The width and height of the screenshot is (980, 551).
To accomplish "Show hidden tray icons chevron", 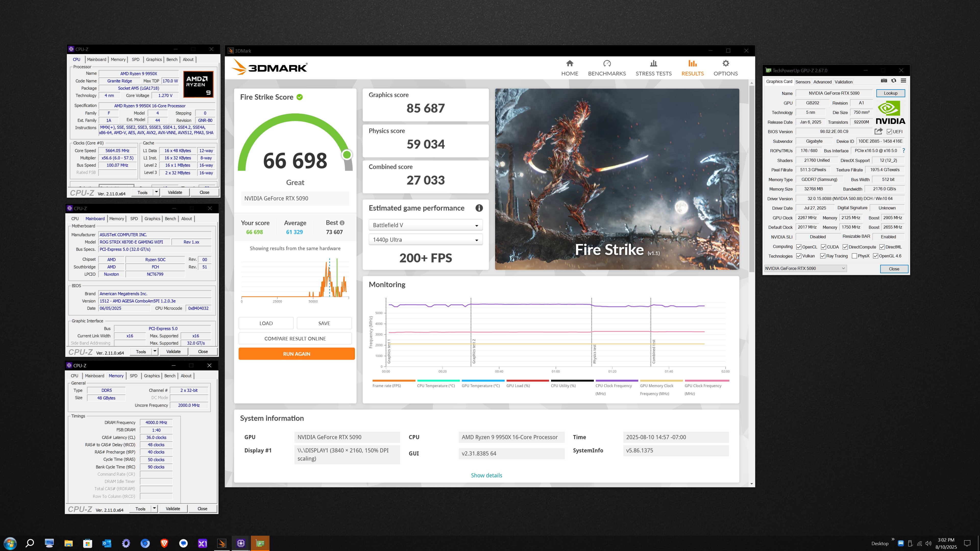I will (x=893, y=539).
